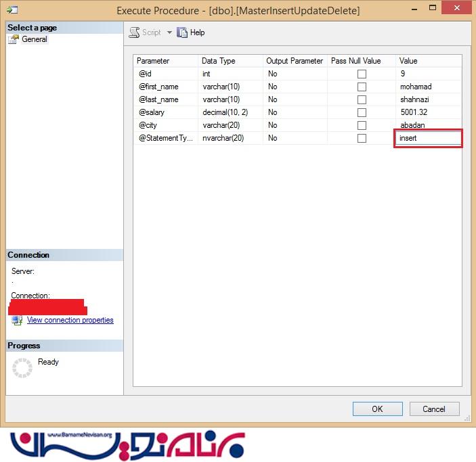This screenshot has height=462, width=476.
Task: Click the Value column header
Action: click(429, 61)
